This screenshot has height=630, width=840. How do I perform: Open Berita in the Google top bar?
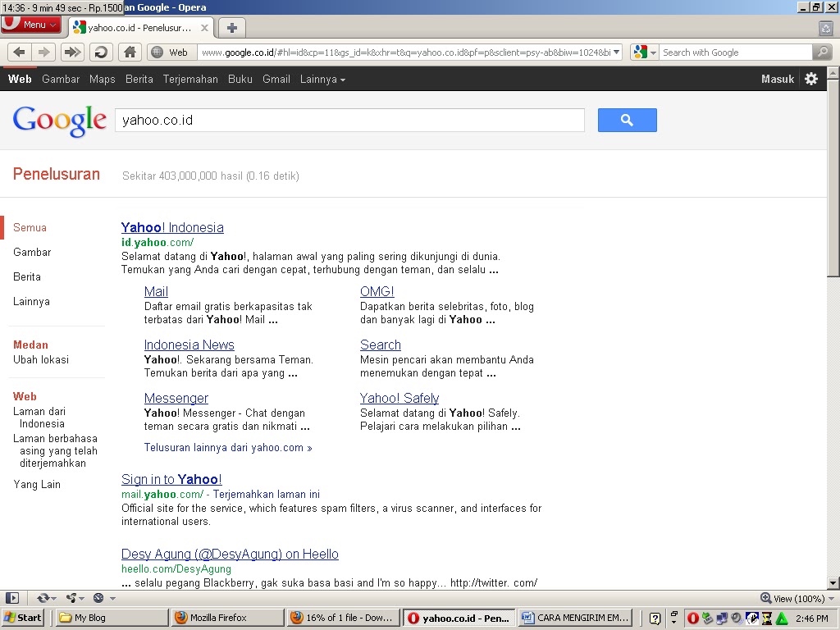(x=139, y=80)
